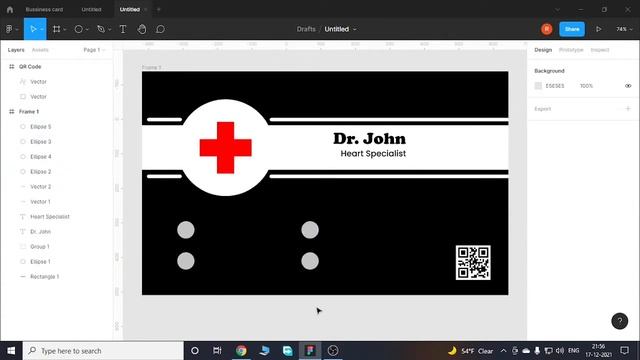Open the main menu dropdown arrow
640x360 pixels.
point(17,29)
